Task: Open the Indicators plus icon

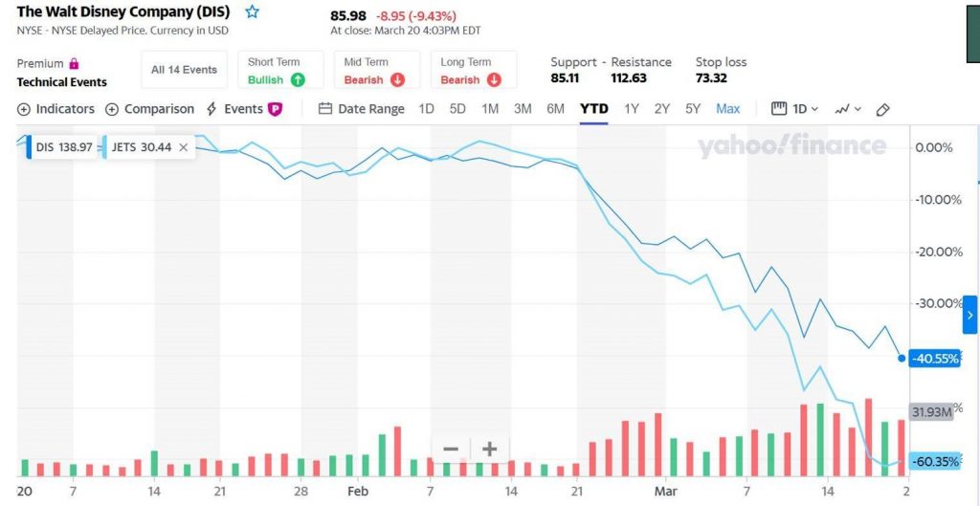Action: (x=23, y=109)
